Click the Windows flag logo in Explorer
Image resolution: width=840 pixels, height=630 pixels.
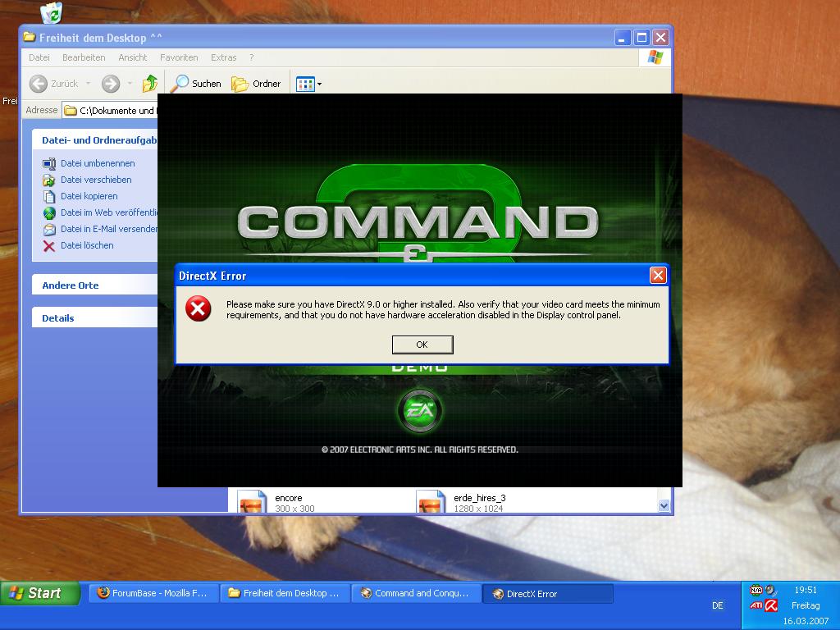click(x=655, y=57)
